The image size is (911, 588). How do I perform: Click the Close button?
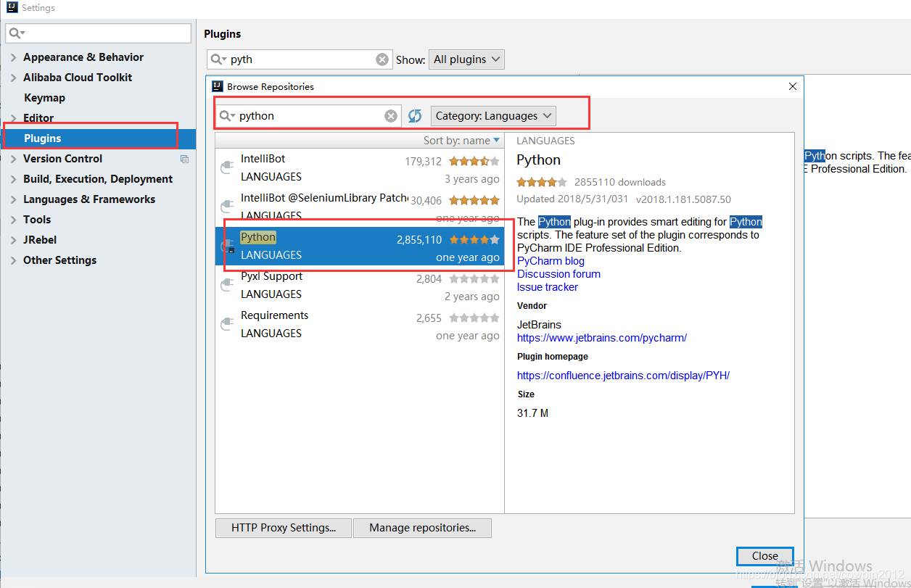pos(765,556)
